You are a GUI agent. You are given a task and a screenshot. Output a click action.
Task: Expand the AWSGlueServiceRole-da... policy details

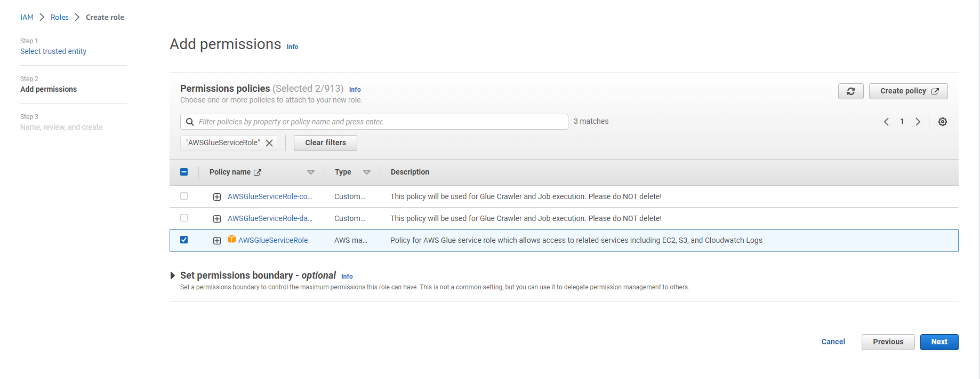217,219
